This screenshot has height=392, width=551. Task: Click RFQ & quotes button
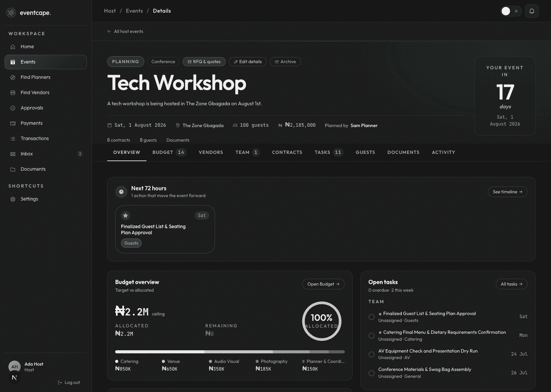204,62
